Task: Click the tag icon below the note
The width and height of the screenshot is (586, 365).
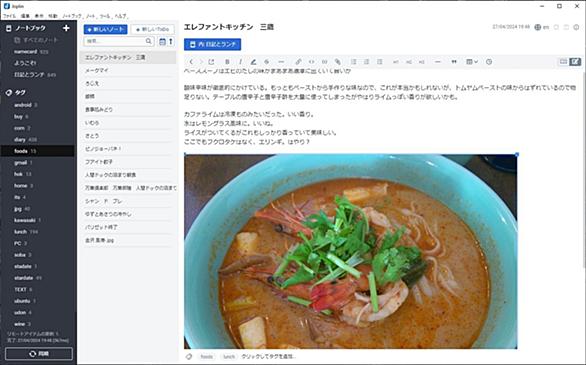Action: pos(189,356)
